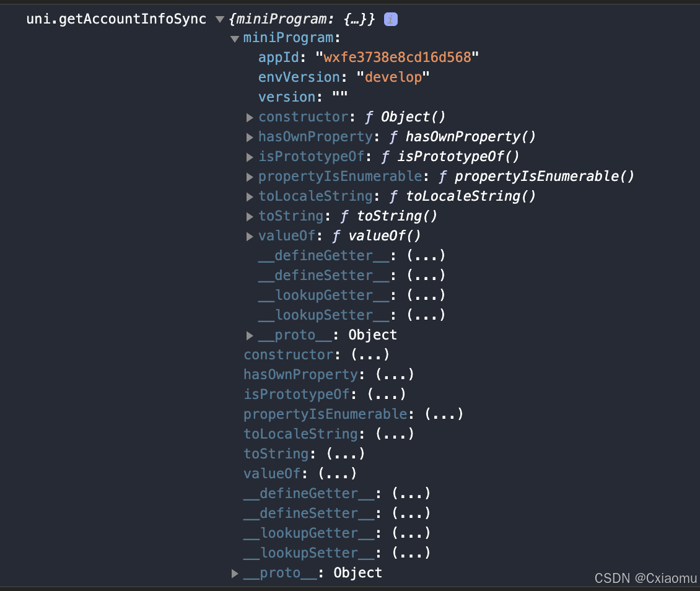
Task: Collapse the miniProgram object
Action: pos(235,38)
